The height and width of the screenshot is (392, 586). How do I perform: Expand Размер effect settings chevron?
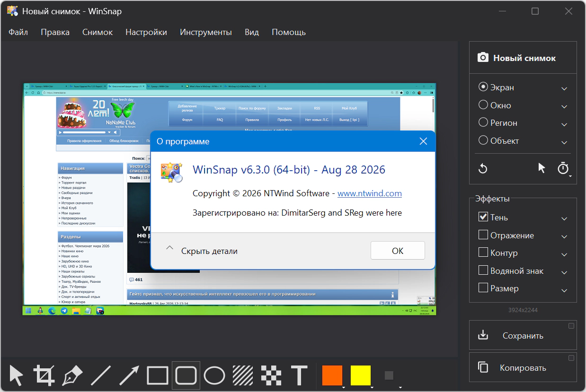click(x=564, y=290)
